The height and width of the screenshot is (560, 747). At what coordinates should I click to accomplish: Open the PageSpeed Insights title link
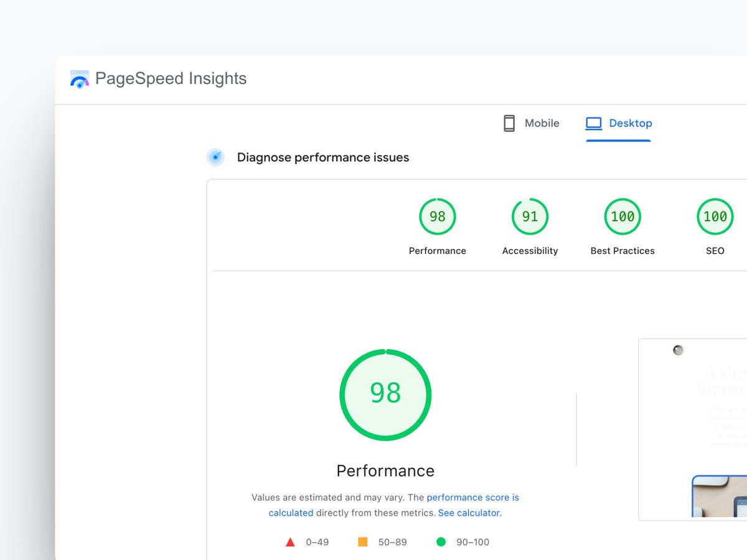(171, 78)
